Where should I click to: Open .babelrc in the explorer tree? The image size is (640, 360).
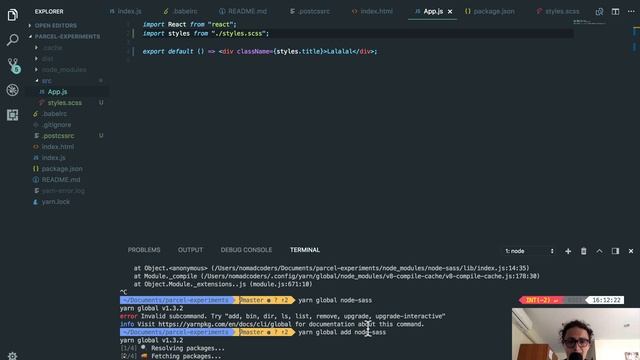54,114
